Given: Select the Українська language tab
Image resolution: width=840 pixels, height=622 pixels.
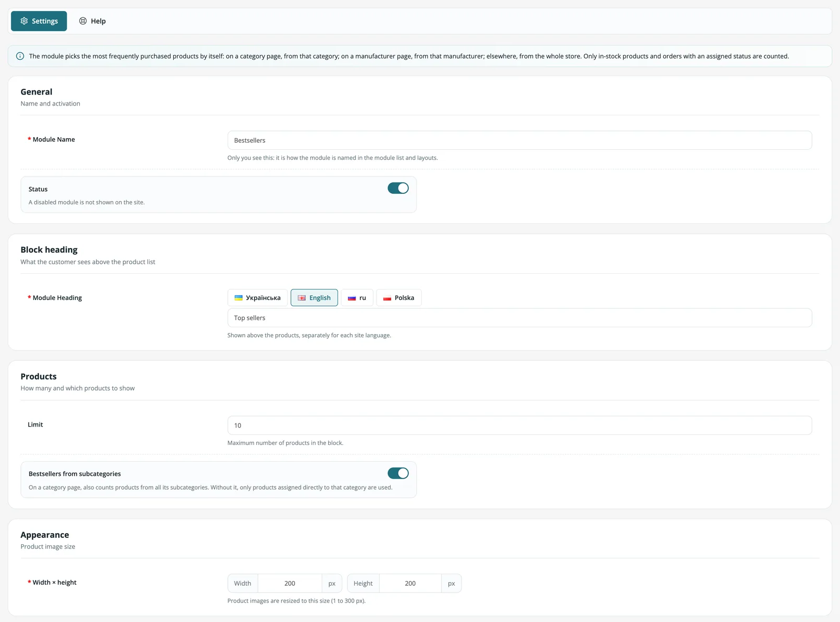Looking at the screenshot, I should coord(257,298).
